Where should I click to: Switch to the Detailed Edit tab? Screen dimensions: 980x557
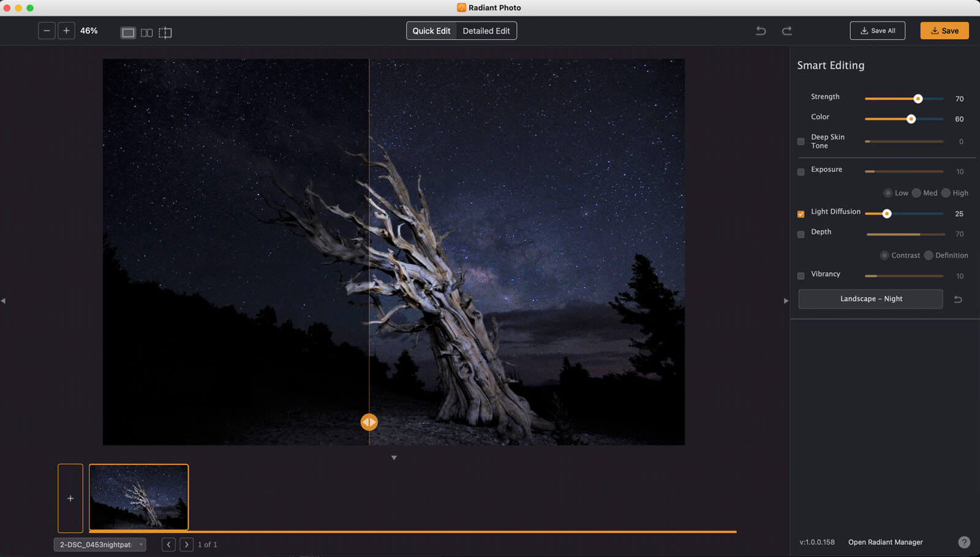(x=486, y=31)
